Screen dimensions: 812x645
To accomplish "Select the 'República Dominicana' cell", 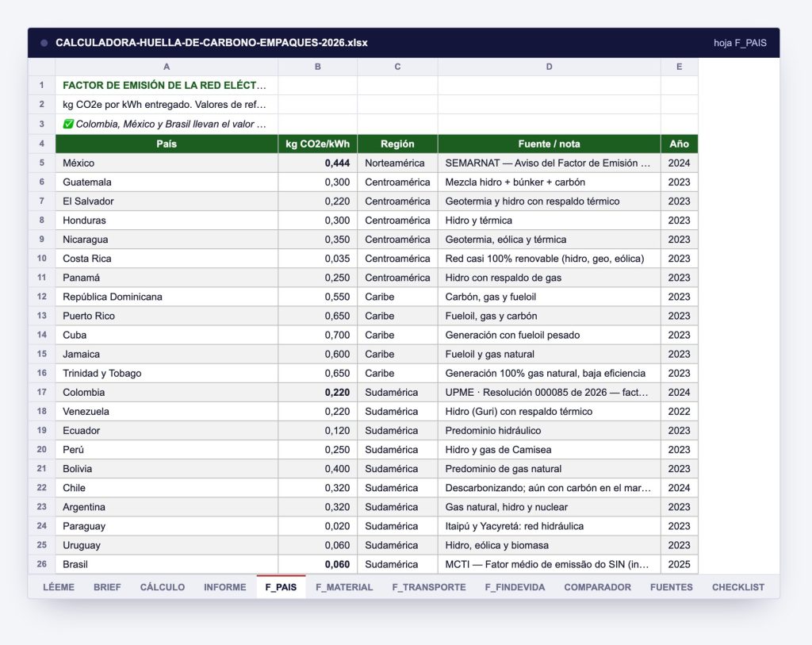I will (167, 297).
